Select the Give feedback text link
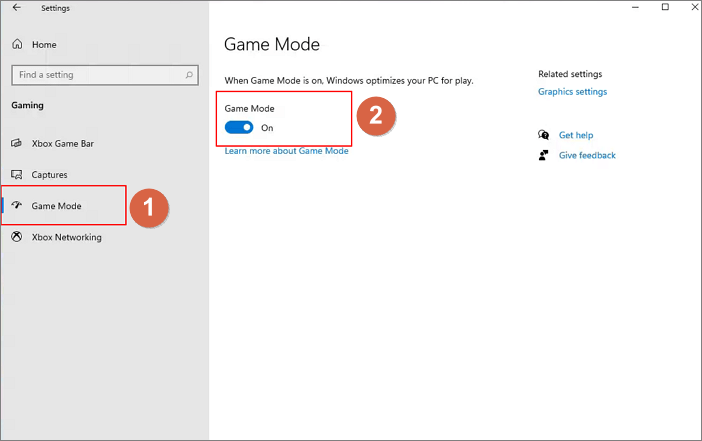The image size is (702, 441). [587, 155]
